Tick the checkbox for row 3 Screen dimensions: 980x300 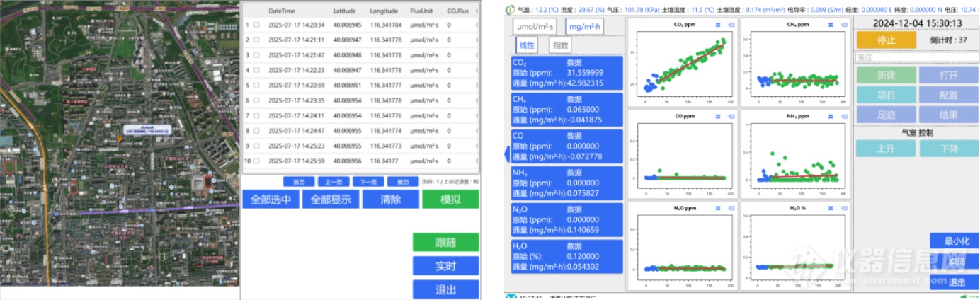[x=256, y=55]
